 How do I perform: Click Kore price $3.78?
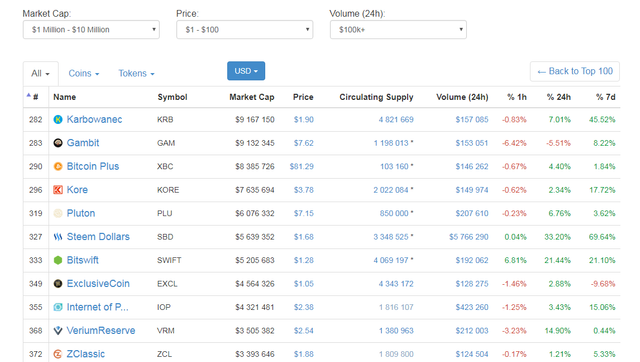pyautogui.click(x=304, y=190)
